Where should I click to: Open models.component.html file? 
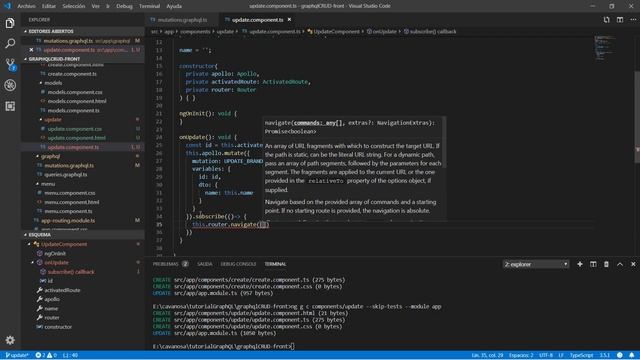77,101
